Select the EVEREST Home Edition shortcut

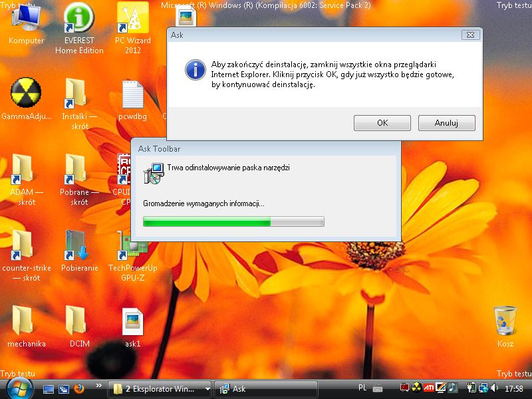79,29
